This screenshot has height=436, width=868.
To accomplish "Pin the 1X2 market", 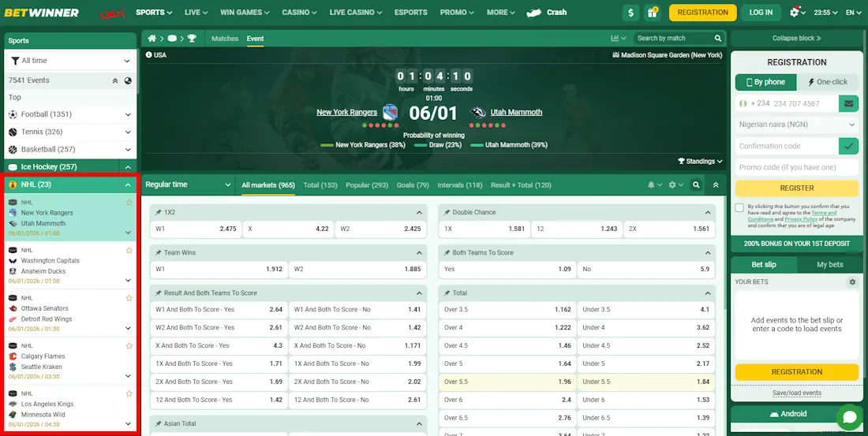I will pyautogui.click(x=159, y=212).
